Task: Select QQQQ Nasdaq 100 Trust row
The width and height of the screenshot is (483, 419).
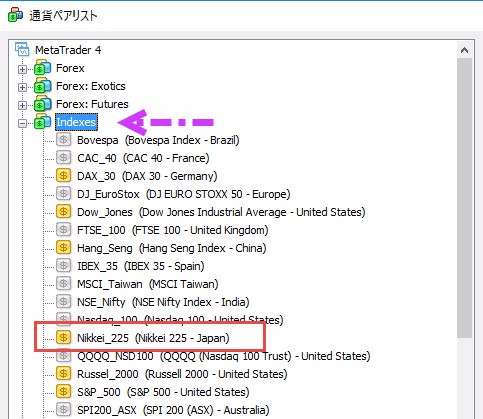Action: (x=224, y=356)
